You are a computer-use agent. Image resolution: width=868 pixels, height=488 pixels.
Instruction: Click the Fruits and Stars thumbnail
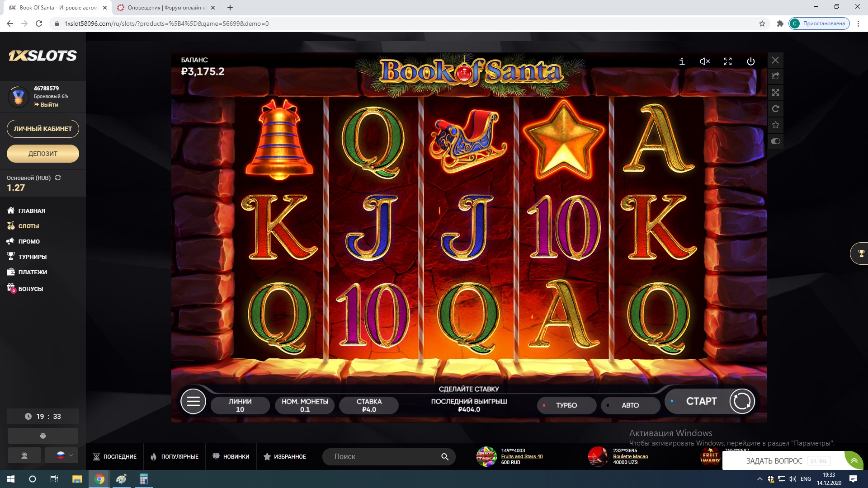pyautogui.click(x=486, y=457)
